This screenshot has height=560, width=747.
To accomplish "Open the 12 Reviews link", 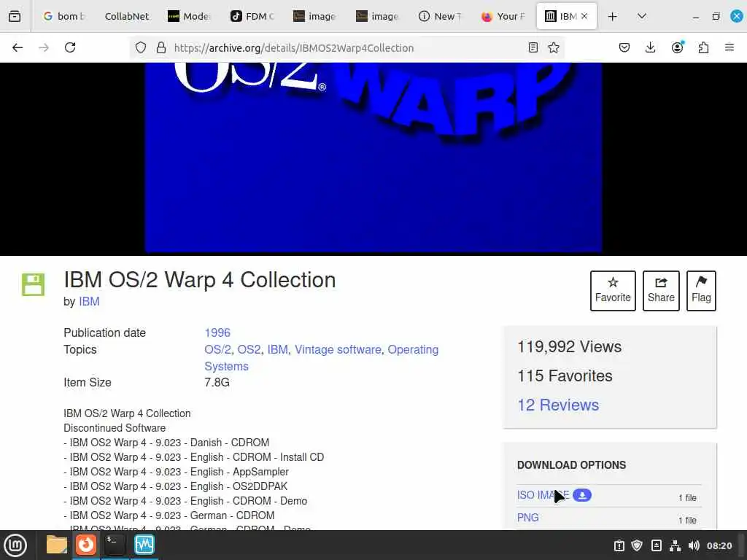I will (x=558, y=405).
